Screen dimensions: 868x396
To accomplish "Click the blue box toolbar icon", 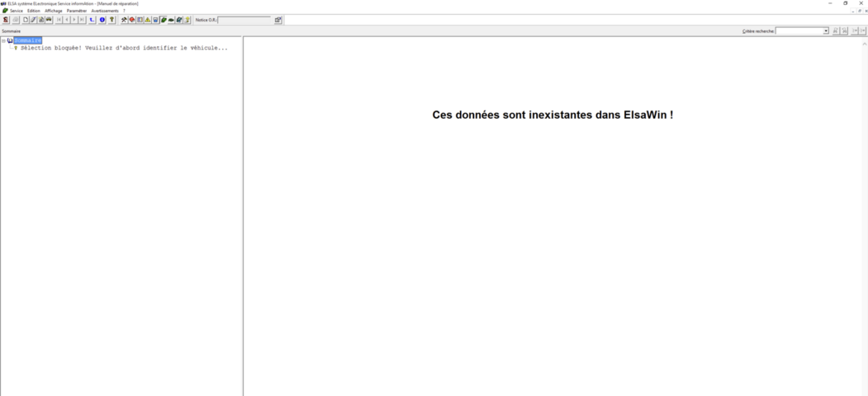I will (x=155, y=20).
